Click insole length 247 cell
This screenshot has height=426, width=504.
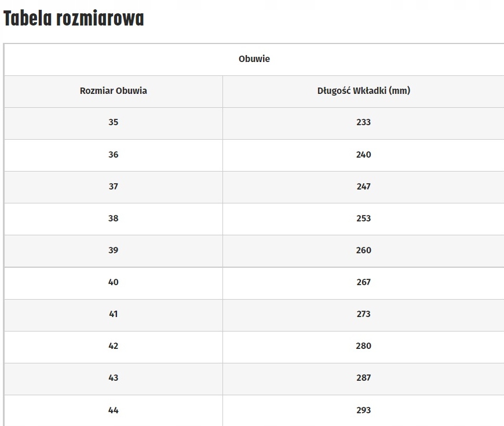tap(363, 187)
